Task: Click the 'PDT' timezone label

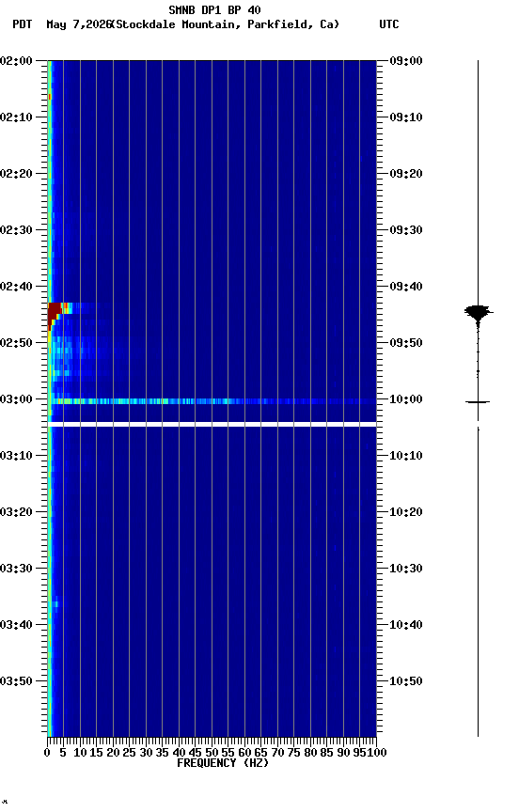Action: 23,24
